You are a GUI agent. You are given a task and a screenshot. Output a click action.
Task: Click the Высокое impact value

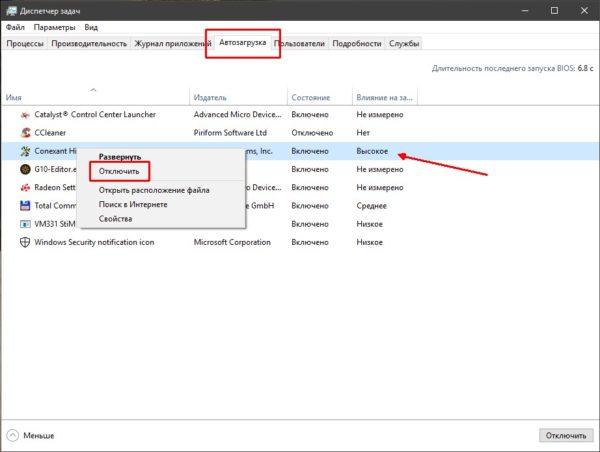pyautogui.click(x=372, y=151)
